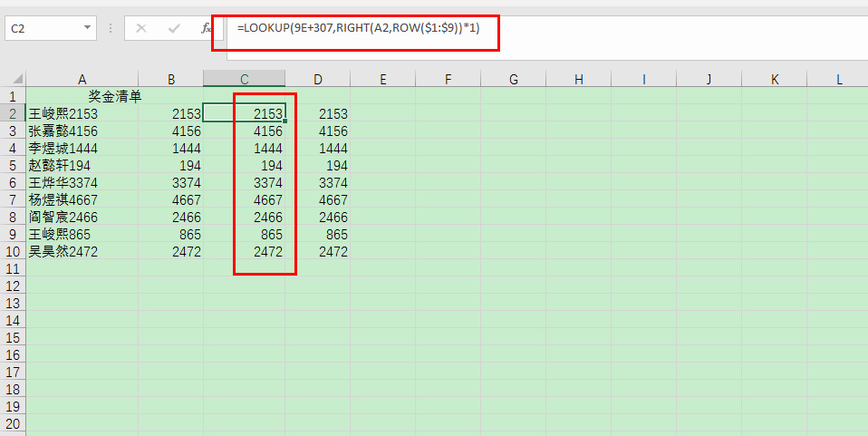Click the Insert Function fx icon

click(206, 29)
